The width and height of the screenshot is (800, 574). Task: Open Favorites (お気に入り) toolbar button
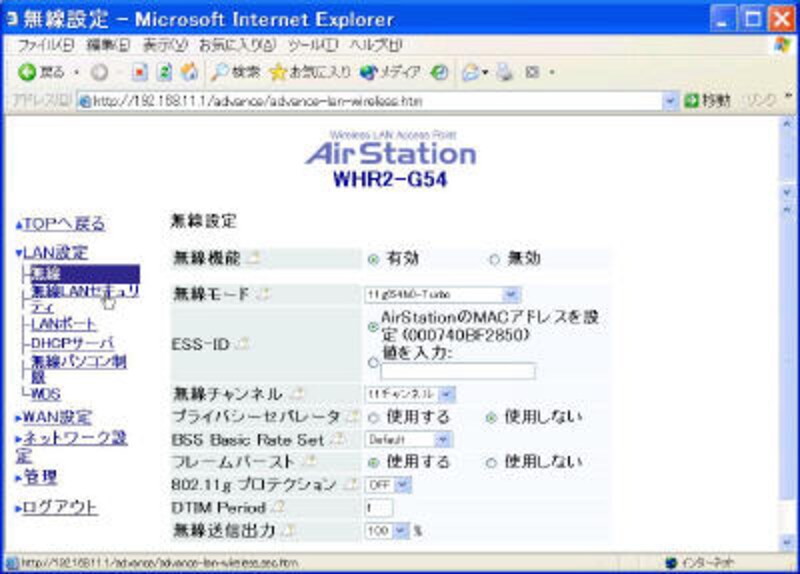click(x=310, y=72)
